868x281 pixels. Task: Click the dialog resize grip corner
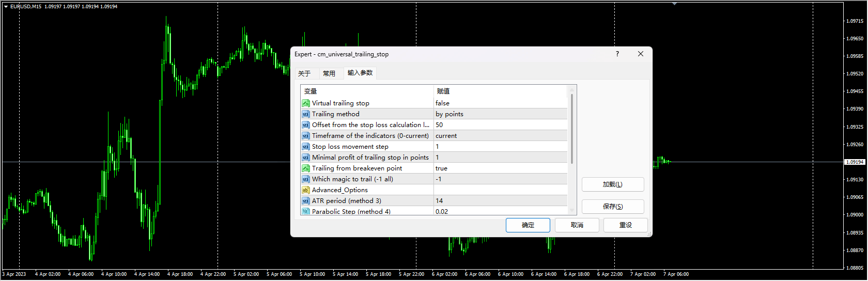[649, 234]
